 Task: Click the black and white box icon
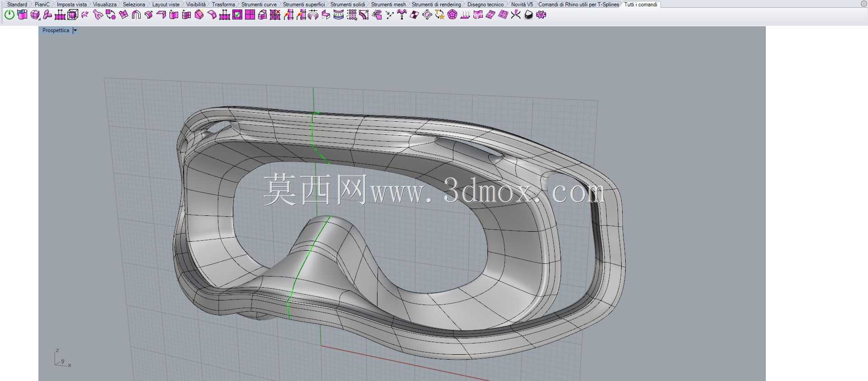click(528, 15)
